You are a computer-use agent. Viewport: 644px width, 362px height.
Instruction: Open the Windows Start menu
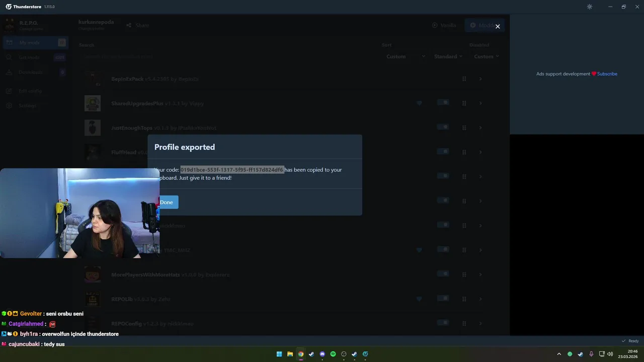(279, 354)
